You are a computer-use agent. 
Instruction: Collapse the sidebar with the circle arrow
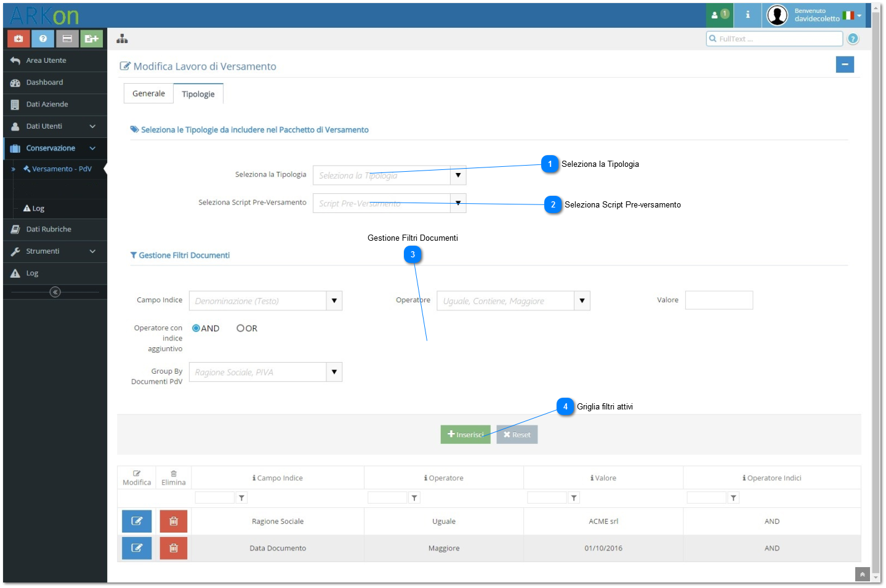(55, 292)
